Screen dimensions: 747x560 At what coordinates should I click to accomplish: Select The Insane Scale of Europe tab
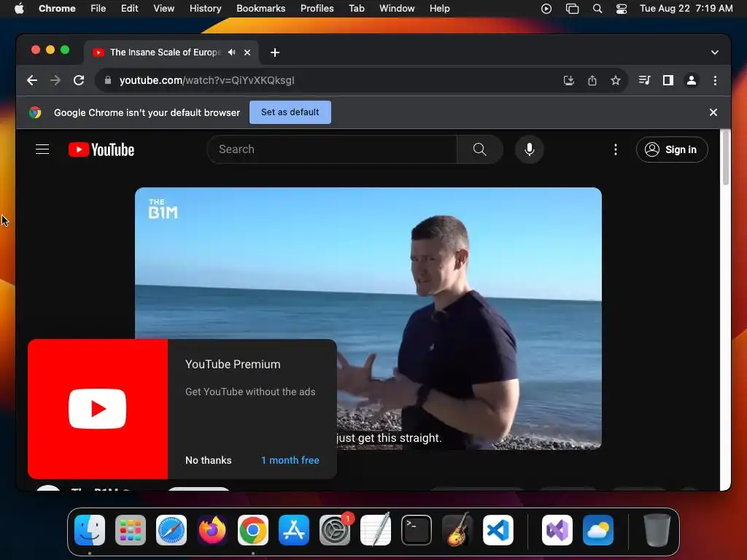(166, 52)
